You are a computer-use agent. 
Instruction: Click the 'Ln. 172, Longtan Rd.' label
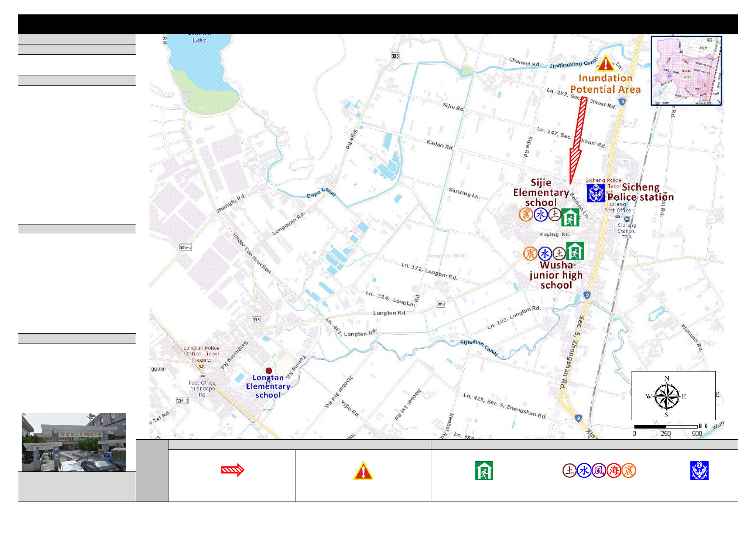(429, 271)
